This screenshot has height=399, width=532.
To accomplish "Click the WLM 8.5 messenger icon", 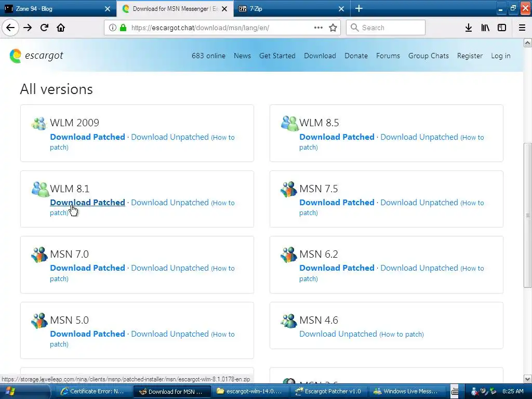I will coord(289,123).
